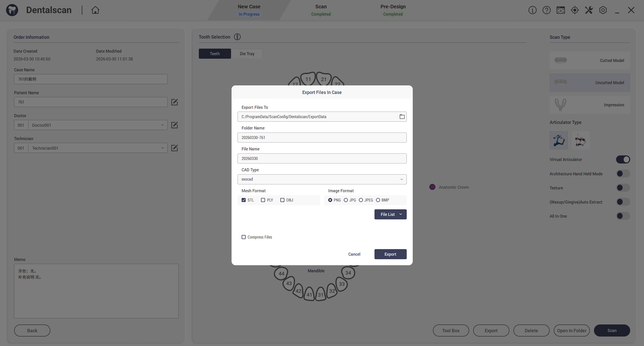
Task: Click the Export button in dialog
Action: (390, 254)
